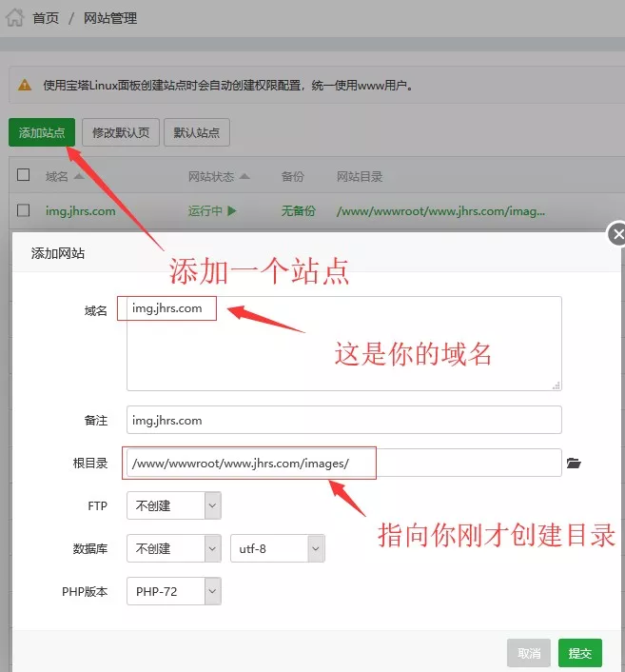Click the warning triangle icon in notice
This screenshot has width=625, height=672.
[25, 85]
